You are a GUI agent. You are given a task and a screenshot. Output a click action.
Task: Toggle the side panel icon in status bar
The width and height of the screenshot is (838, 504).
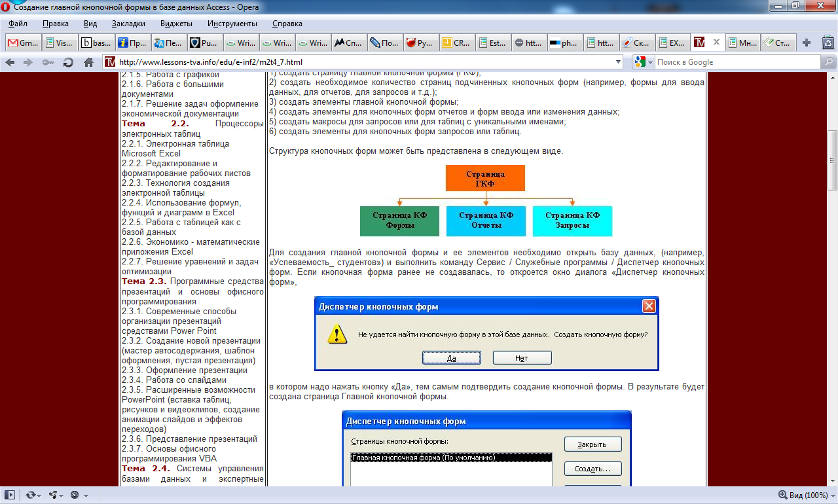click(x=9, y=495)
